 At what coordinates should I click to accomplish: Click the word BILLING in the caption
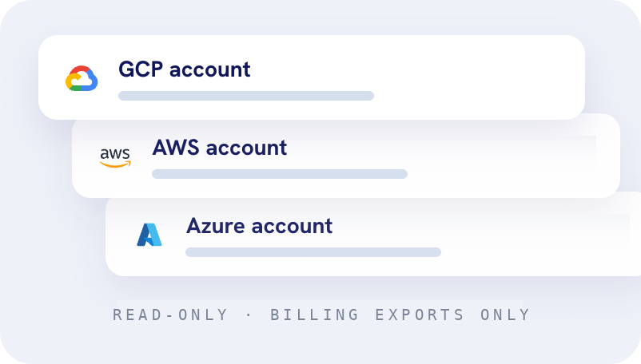coord(314,315)
